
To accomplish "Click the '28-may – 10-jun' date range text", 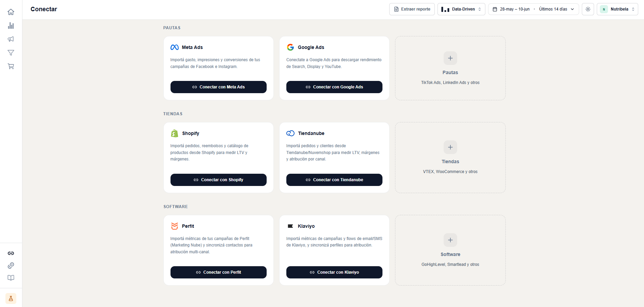I will click(515, 9).
